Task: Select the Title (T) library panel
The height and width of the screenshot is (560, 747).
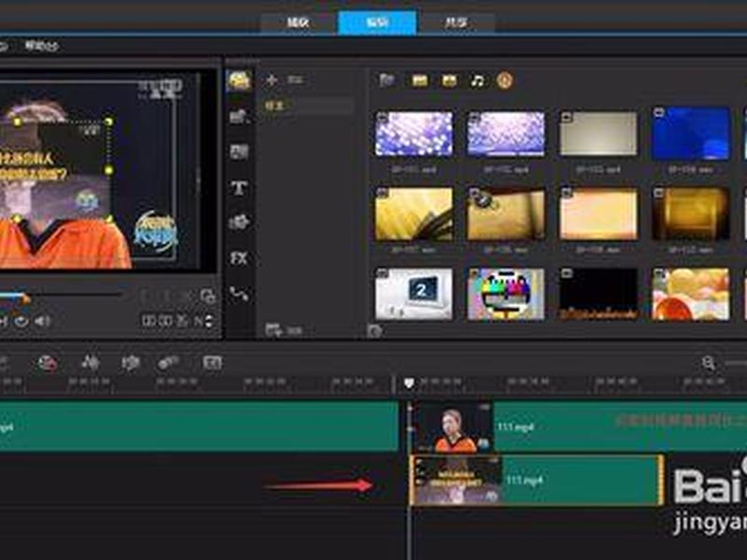Action: 239,188
